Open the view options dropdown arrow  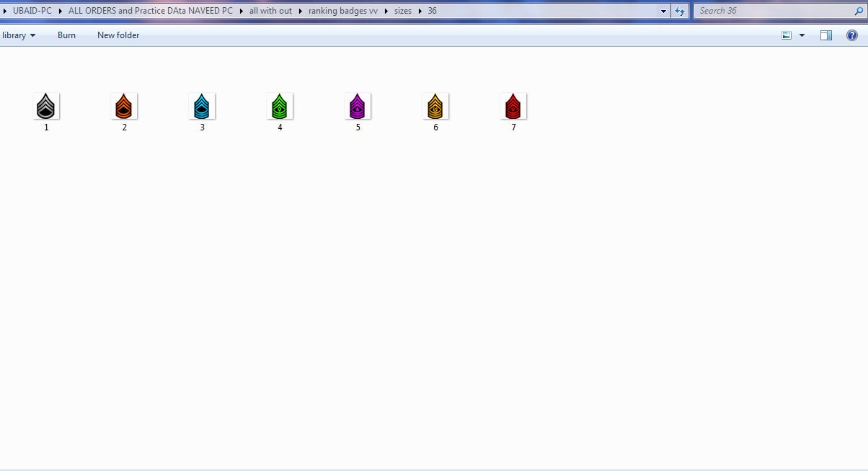click(802, 35)
